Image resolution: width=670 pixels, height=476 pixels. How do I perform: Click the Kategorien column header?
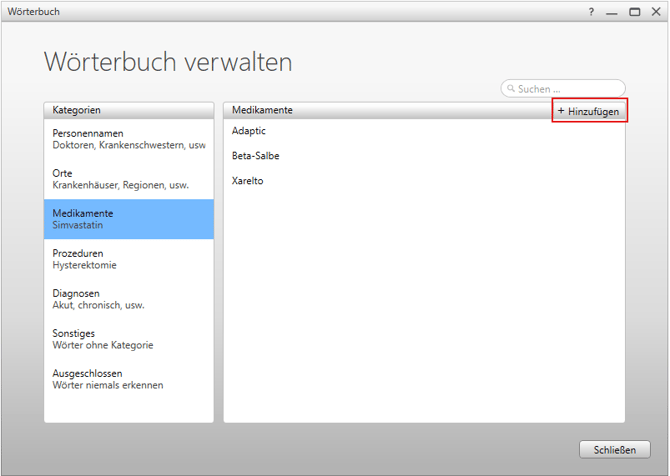coord(128,109)
